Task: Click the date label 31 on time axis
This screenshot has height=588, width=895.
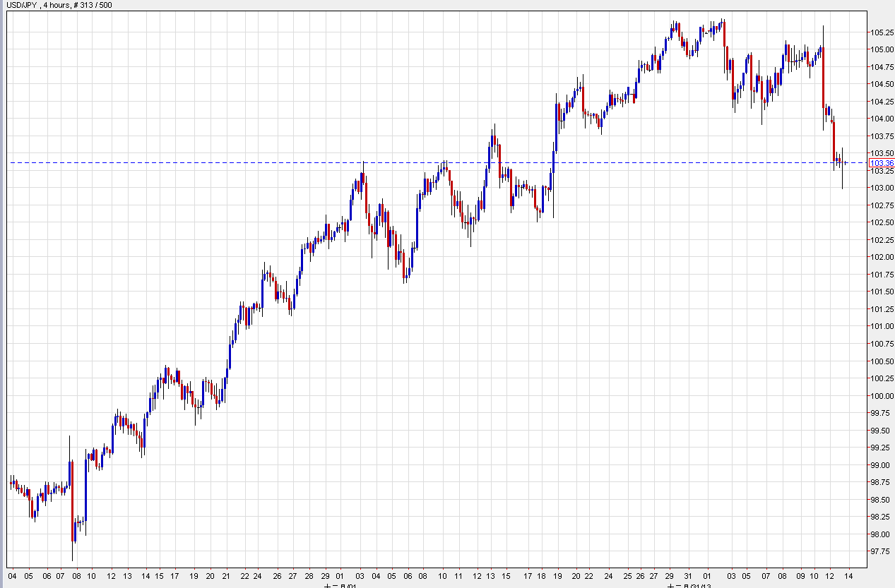Action: 689,575
